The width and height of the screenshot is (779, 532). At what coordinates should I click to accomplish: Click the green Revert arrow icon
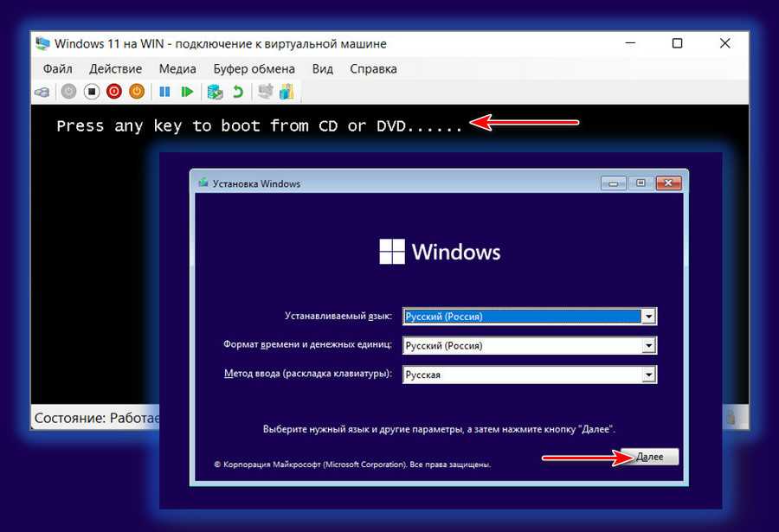[238, 92]
